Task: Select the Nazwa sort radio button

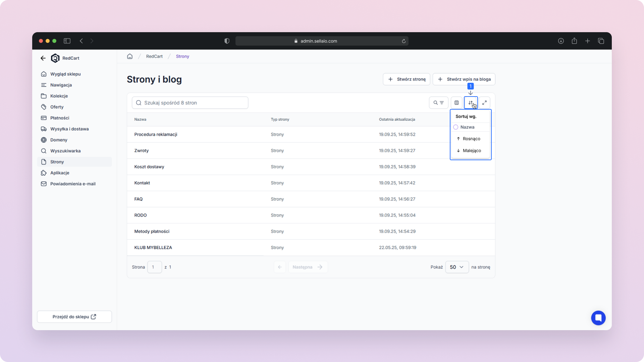Action: (456, 127)
